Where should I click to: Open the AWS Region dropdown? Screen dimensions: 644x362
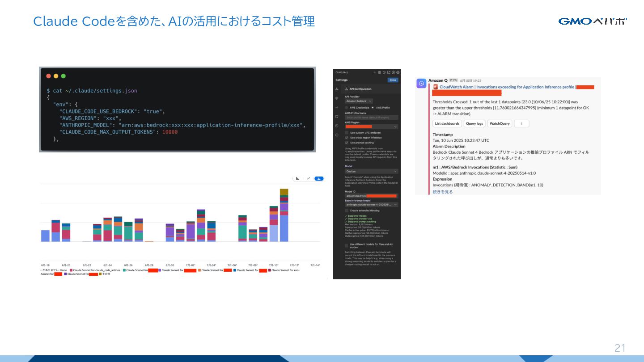pyautogui.click(x=372, y=126)
